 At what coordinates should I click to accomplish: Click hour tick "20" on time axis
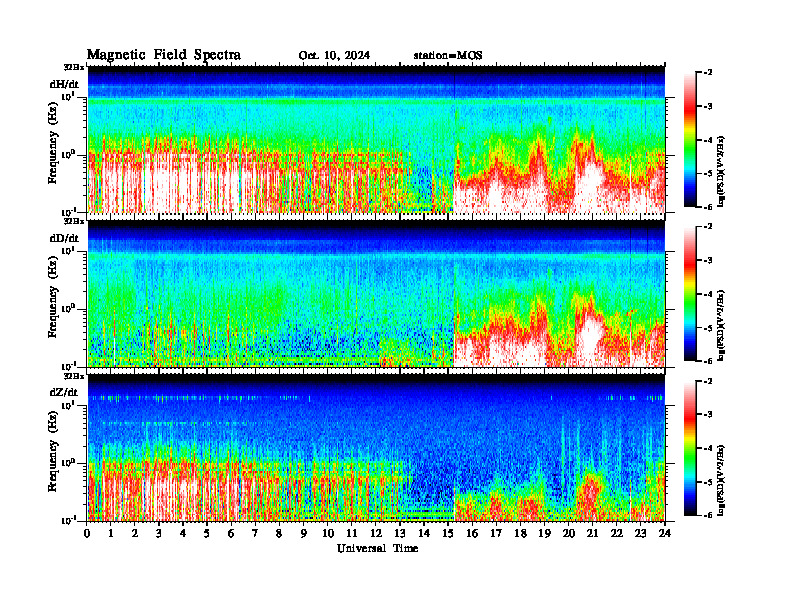(568, 534)
